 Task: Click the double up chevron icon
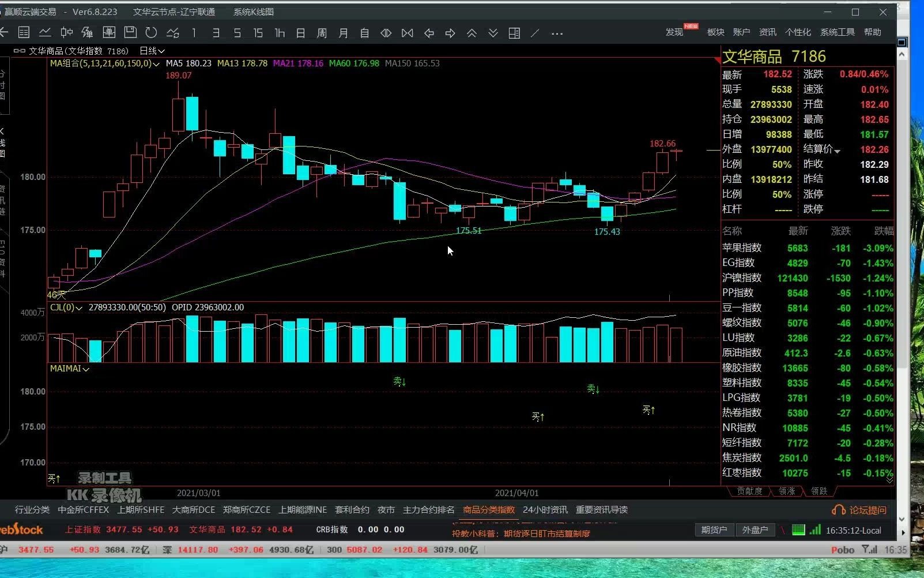click(472, 33)
